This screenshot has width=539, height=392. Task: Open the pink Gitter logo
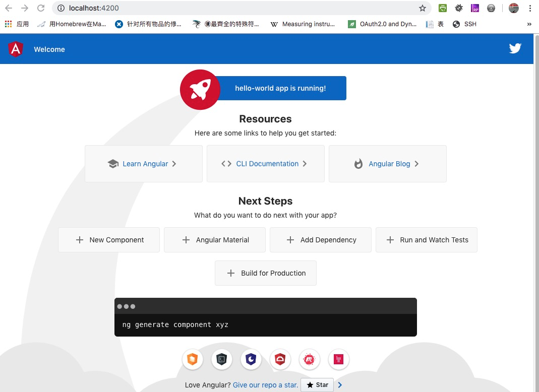tap(339, 359)
